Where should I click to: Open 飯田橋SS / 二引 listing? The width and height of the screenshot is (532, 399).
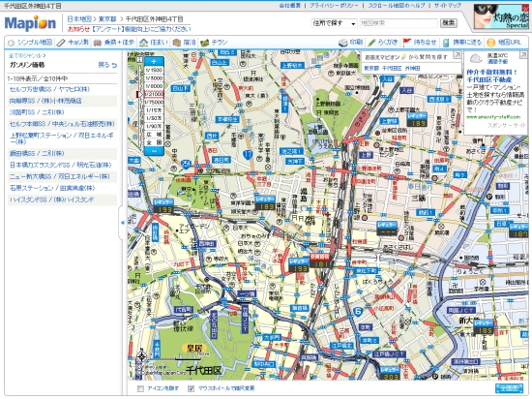click(37, 153)
